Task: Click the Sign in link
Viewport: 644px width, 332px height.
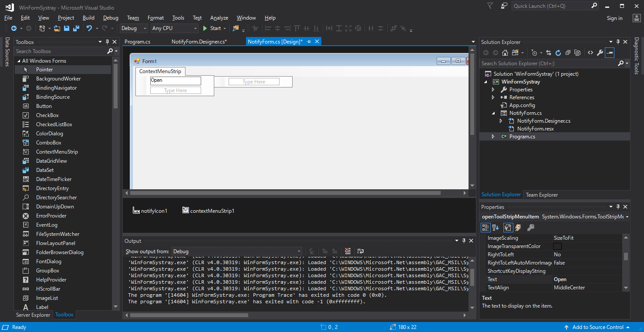Action: [x=614, y=18]
